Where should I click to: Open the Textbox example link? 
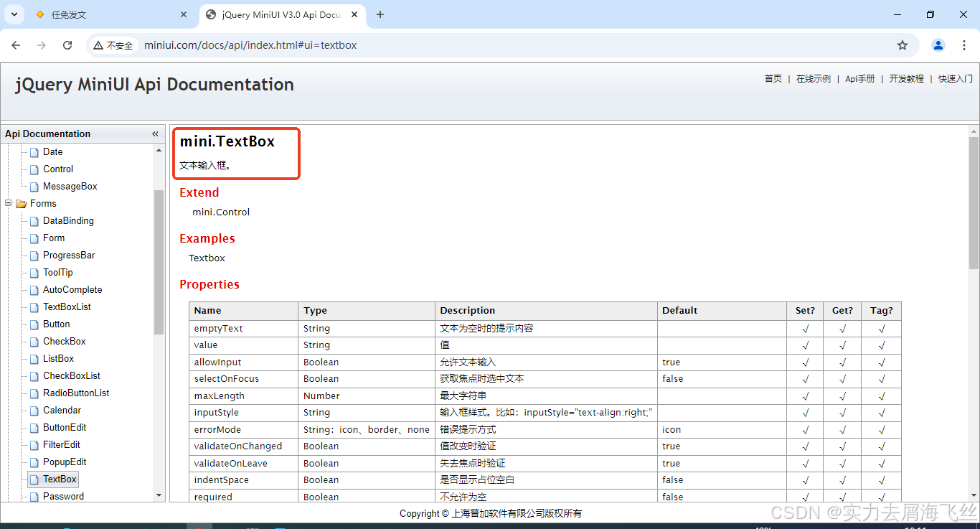pos(207,258)
